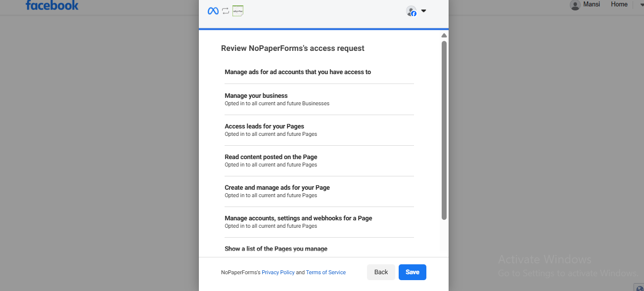
Task: Click the NoPaperForms app logo thumbnail
Action: 238,11
